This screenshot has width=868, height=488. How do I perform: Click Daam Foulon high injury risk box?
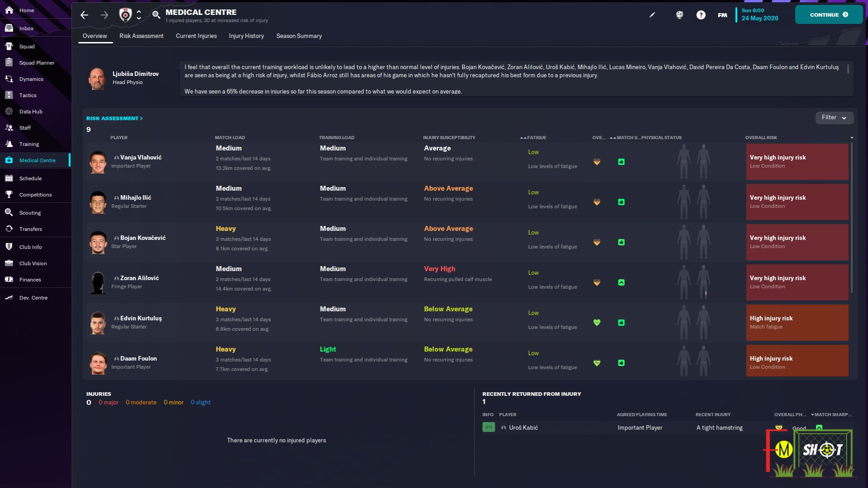pyautogui.click(x=797, y=360)
